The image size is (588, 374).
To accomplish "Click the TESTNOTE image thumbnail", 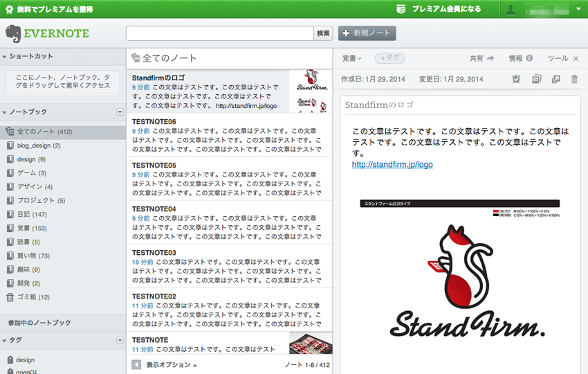I will (311, 344).
